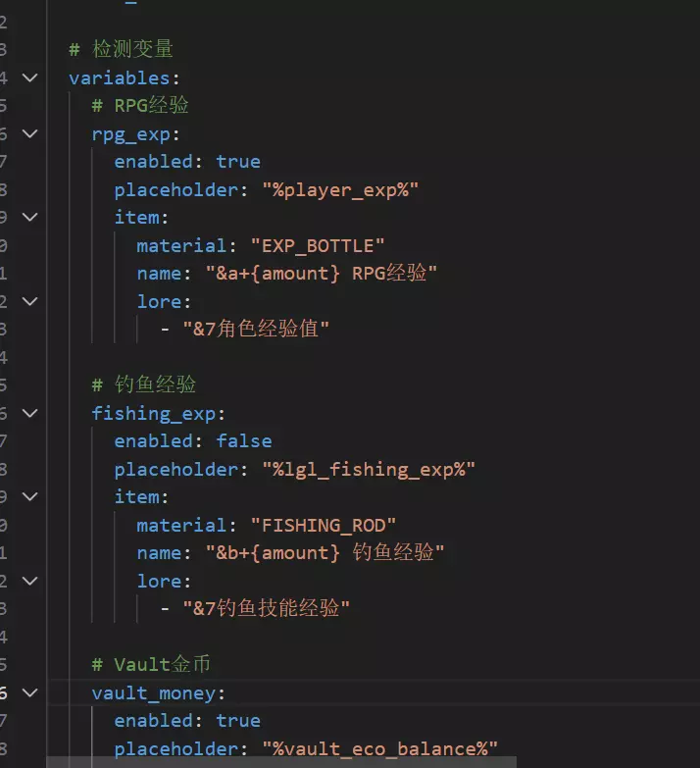Collapse lore: fold chevron under EXP_BOTTLE item
The image size is (700, 768).
point(29,301)
